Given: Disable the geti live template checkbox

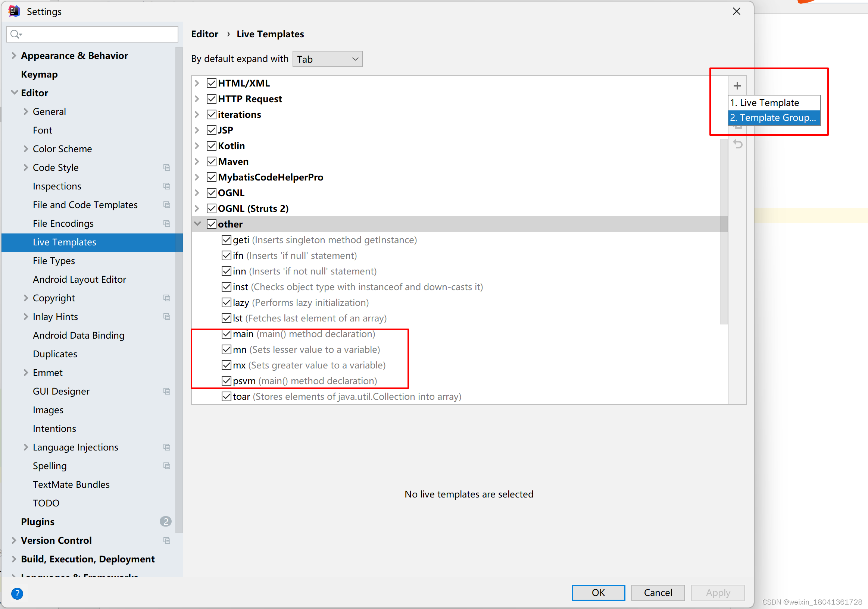Looking at the screenshot, I should [x=226, y=240].
